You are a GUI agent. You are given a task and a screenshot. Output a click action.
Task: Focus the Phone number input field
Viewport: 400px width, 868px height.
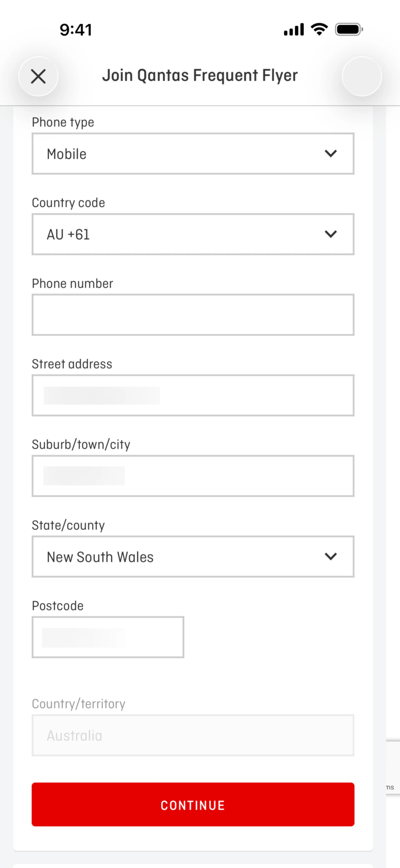193,315
